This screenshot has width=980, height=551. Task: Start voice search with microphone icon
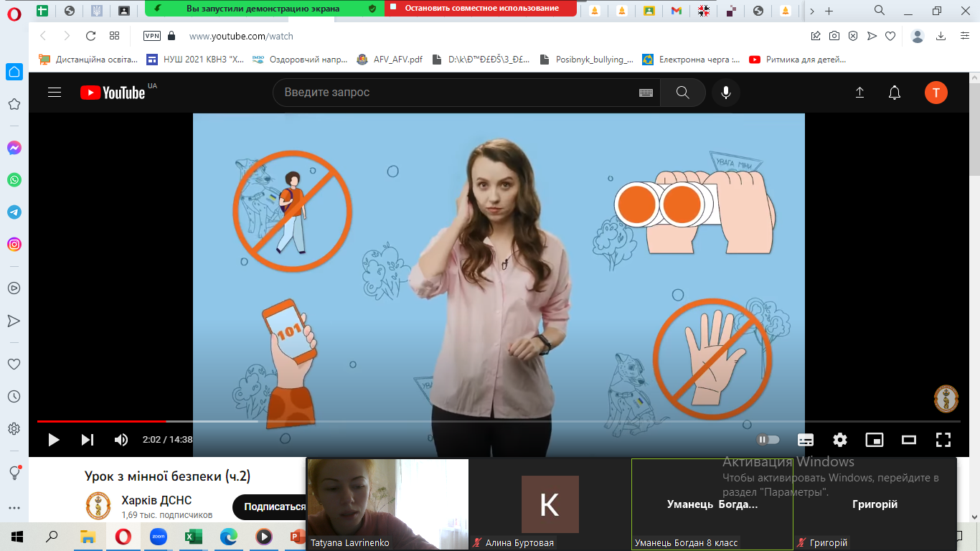click(726, 93)
